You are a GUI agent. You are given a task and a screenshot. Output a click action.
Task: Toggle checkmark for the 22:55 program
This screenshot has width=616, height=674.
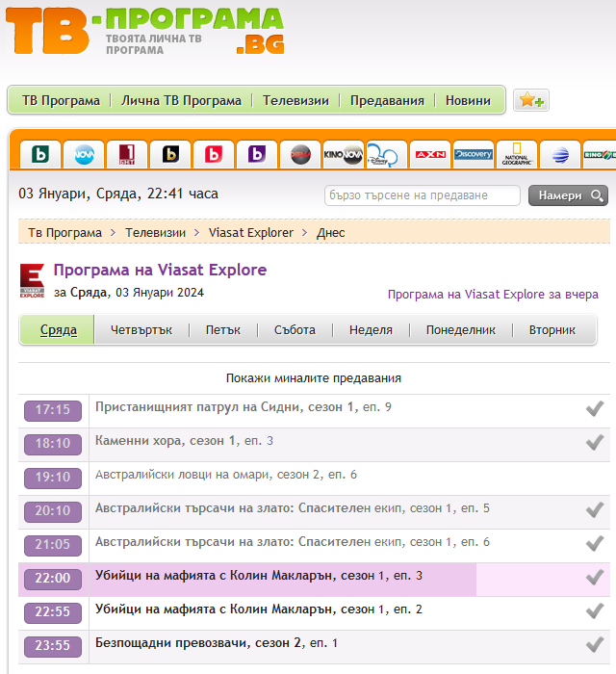point(595,610)
